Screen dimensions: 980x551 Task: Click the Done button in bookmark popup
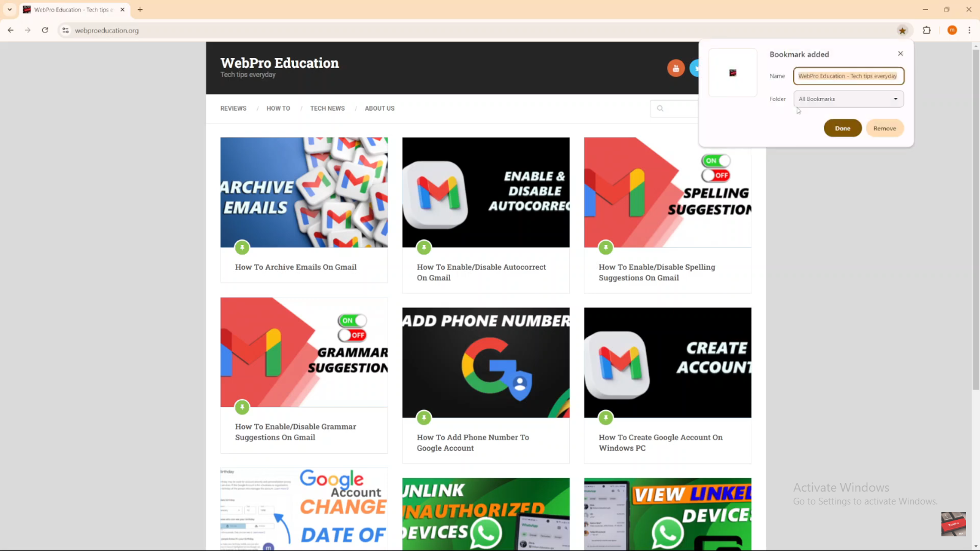842,128
